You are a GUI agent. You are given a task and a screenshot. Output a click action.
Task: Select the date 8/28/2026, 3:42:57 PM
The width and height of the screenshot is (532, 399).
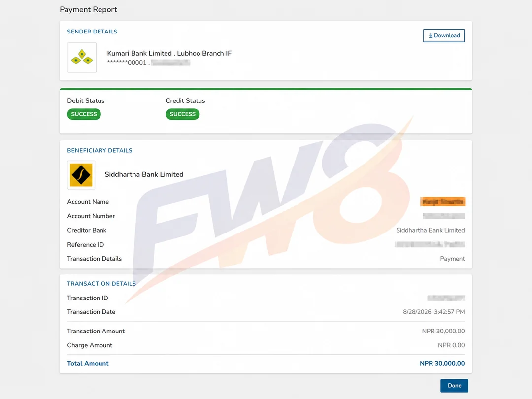[433, 312]
